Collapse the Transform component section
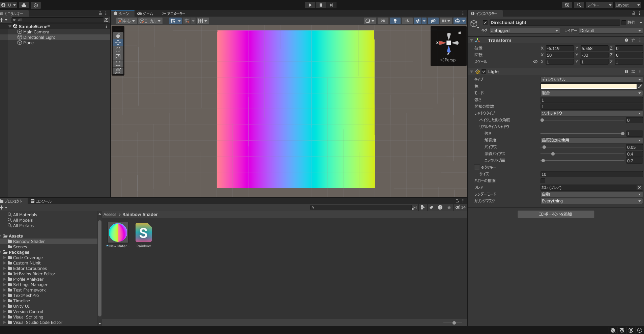 click(472, 40)
